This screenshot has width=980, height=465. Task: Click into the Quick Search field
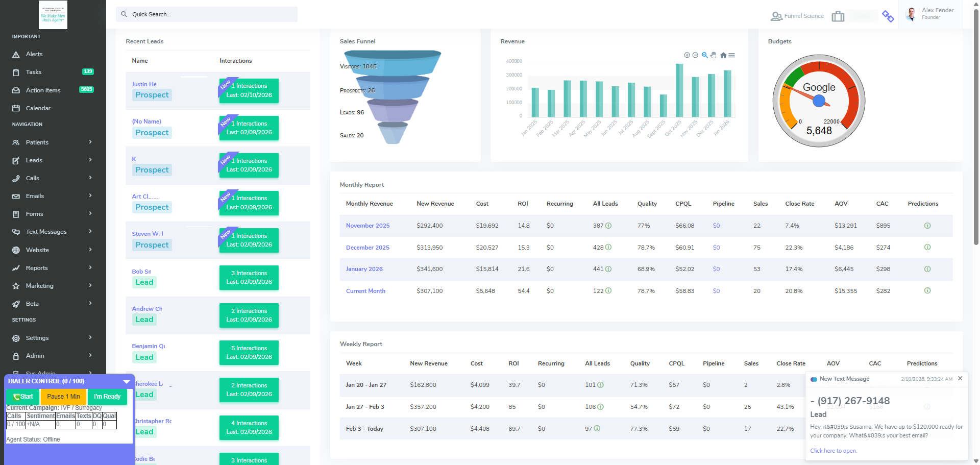[x=207, y=14]
